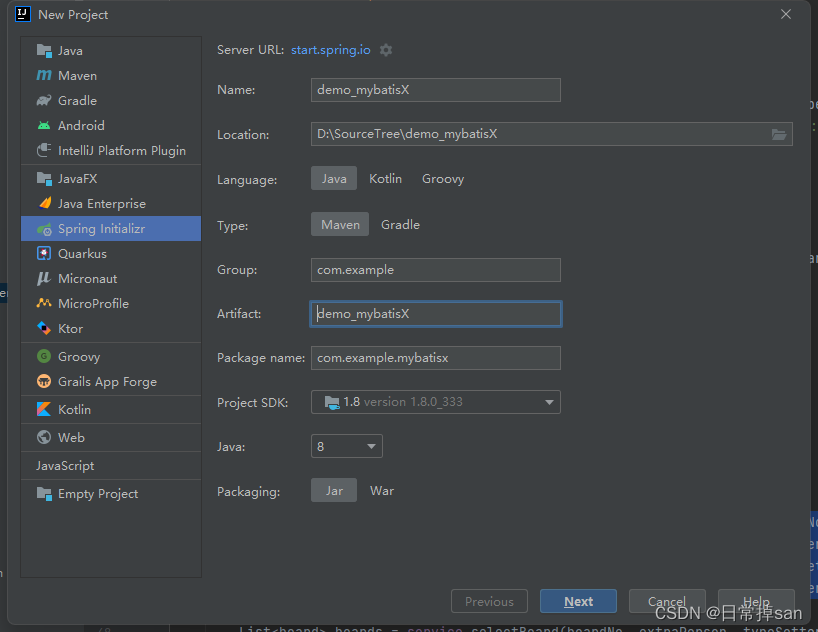This screenshot has height=632, width=818.
Task: Select Groovy as the language
Action: (x=443, y=178)
